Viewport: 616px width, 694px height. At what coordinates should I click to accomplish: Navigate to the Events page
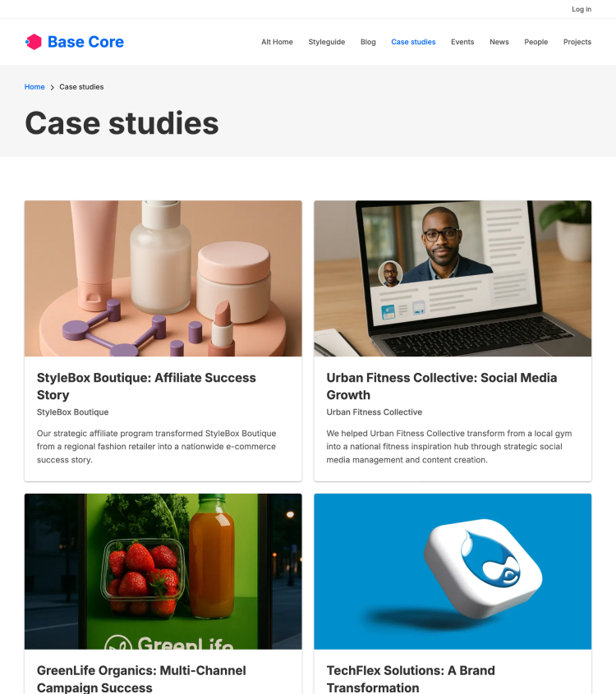click(x=462, y=42)
